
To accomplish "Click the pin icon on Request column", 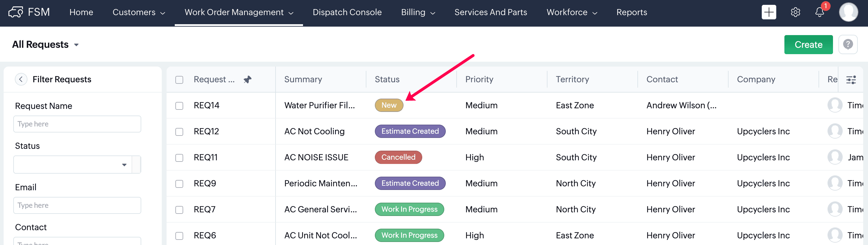I will coord(247,80).
